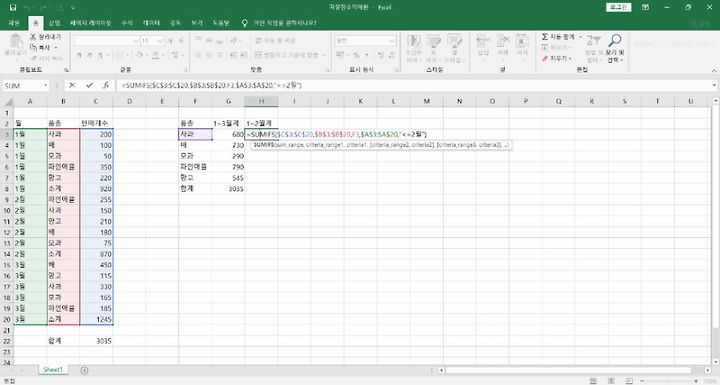Open the number format dropdown
The image size is (720, 385).
click(x=392, y=41)
